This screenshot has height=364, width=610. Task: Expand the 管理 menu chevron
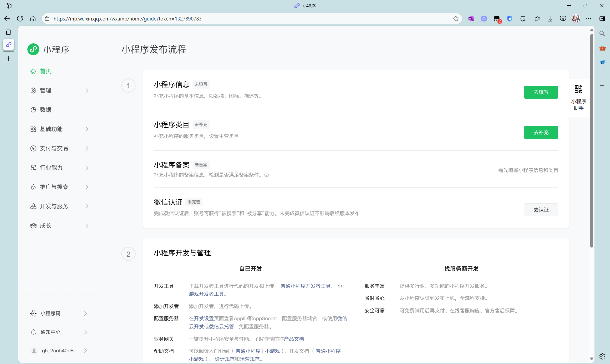pyautogui.click(x=87, y=91)
